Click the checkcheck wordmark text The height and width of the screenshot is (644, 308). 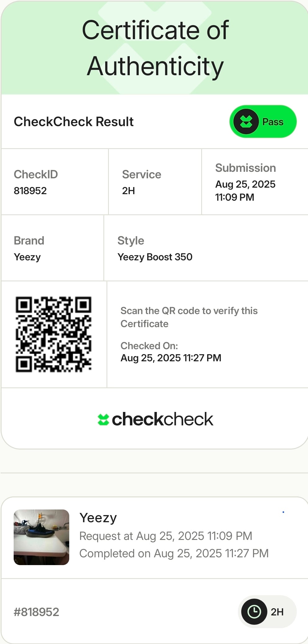[162, 419]
